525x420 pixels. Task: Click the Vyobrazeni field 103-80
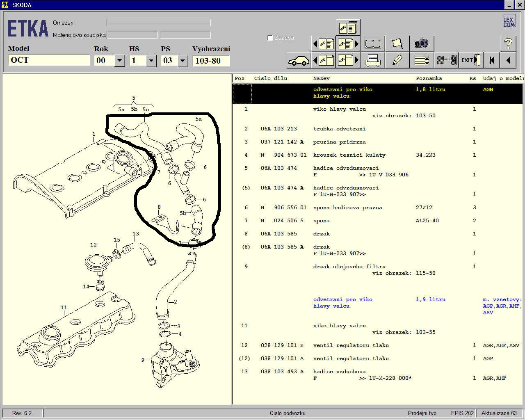pos(211,61)
